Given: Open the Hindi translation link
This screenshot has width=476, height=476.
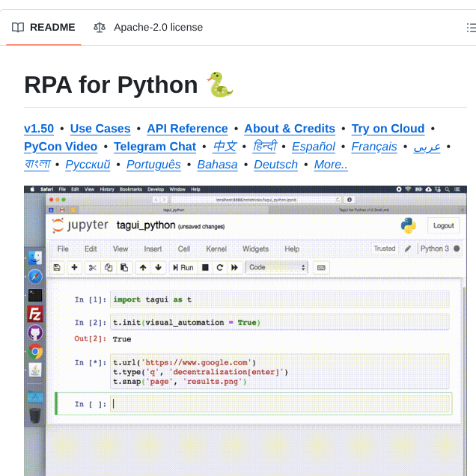Looking at the screenshot, I should pos(265,147).
